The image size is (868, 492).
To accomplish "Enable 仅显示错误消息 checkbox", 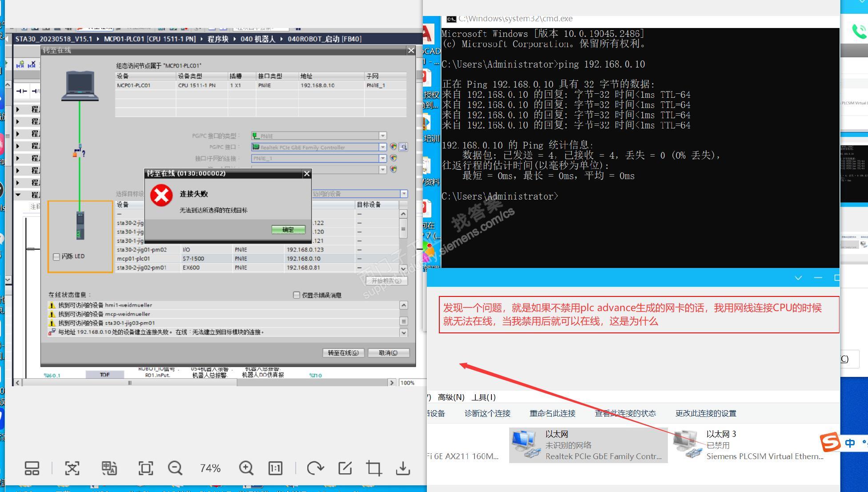I will 297,295.
